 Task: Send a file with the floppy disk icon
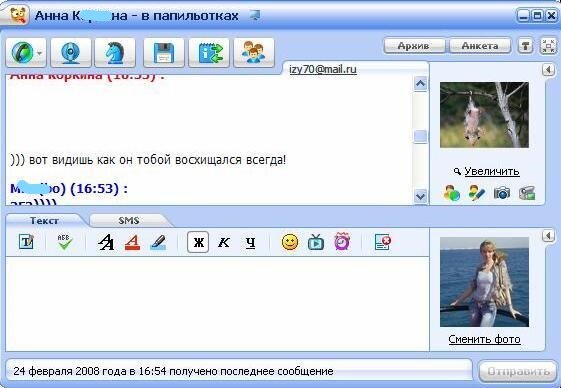(164, 53)
